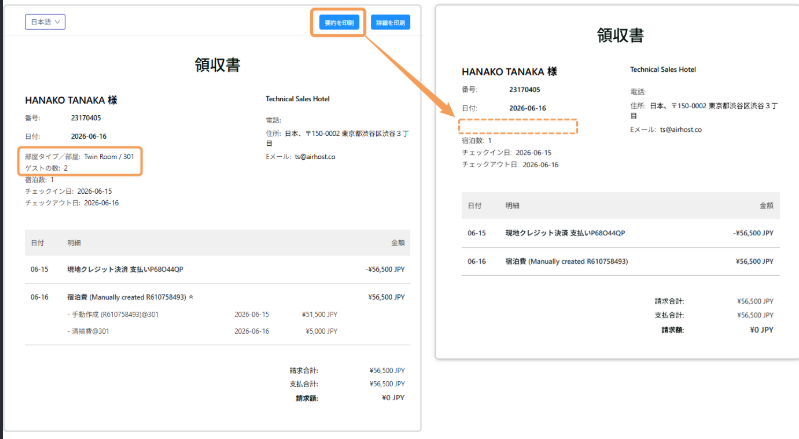Select the 現地クレジット決済 payment row on the detailed receipt
Image resolution: width=799 pixels, height=439 pixels.
[218, 269]
